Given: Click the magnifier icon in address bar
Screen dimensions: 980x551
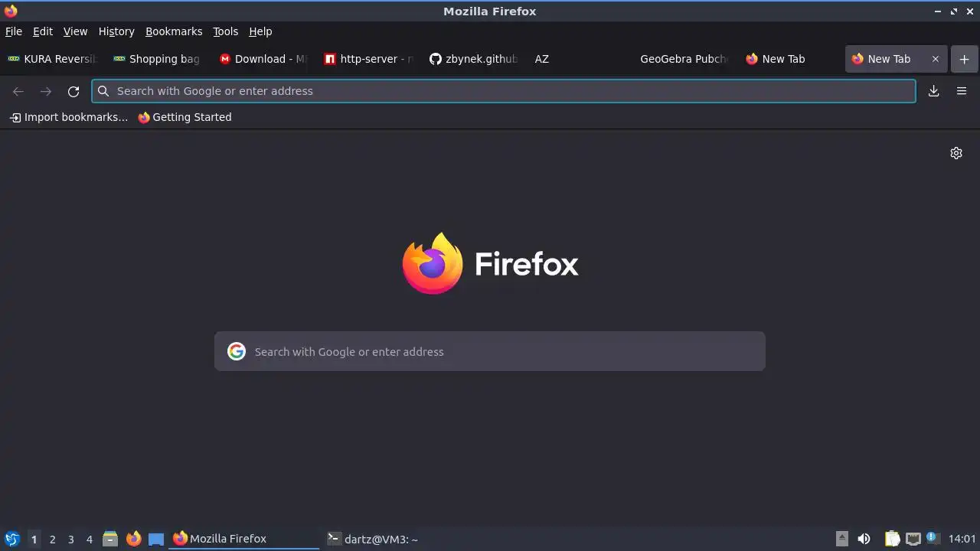Looking at the screenshot, I should 103,91.
